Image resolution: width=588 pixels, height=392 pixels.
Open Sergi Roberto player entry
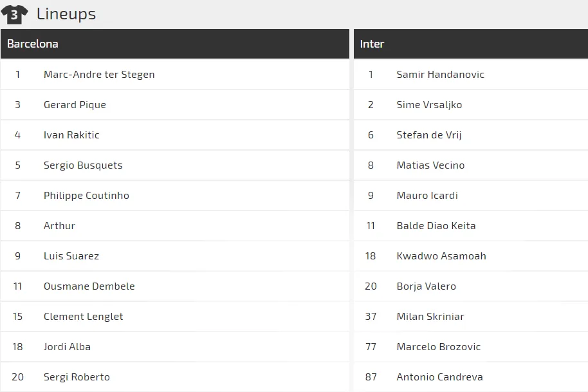click(x=77, y=377)
